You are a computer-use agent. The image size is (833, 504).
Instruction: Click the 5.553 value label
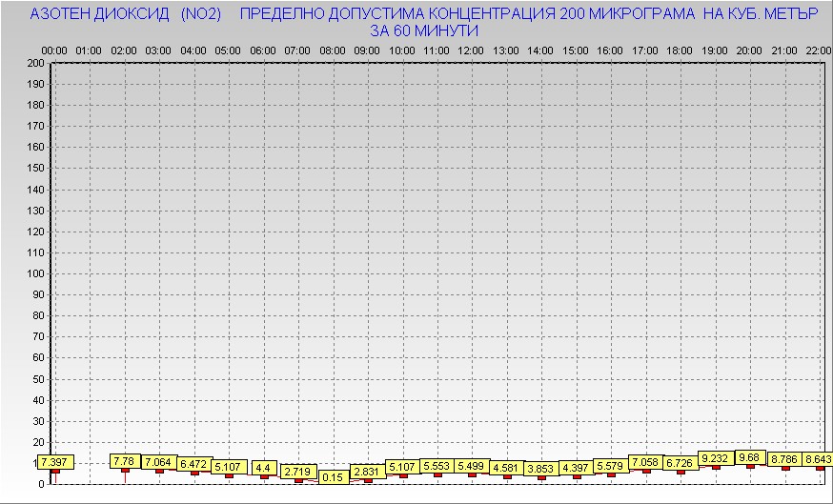point(437,466)
